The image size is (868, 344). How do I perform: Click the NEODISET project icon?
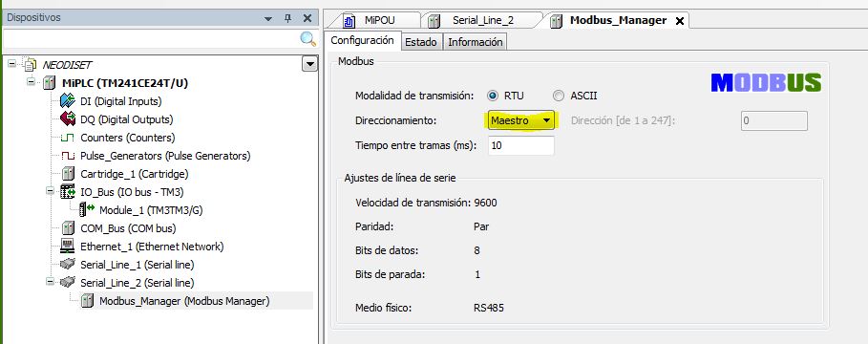coord(31,65)
